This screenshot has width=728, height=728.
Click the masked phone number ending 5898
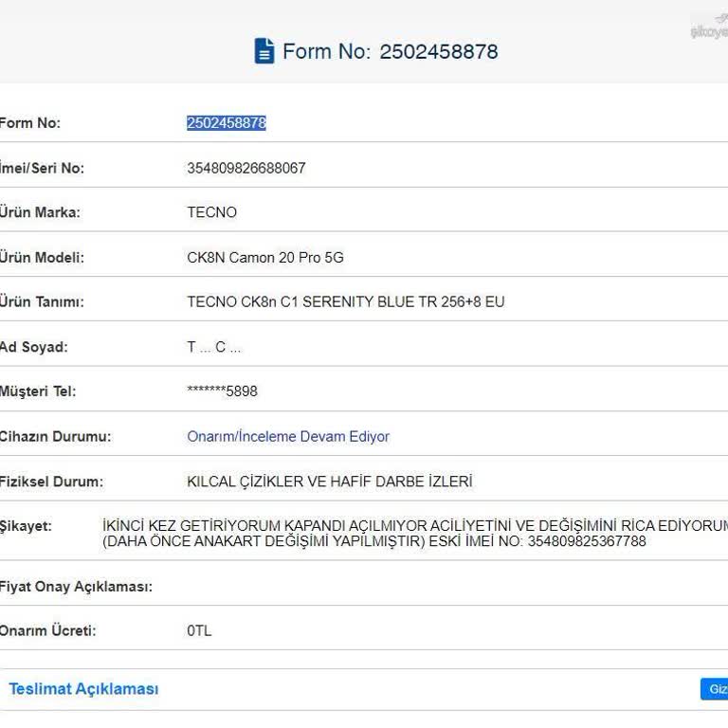point(222,391)
